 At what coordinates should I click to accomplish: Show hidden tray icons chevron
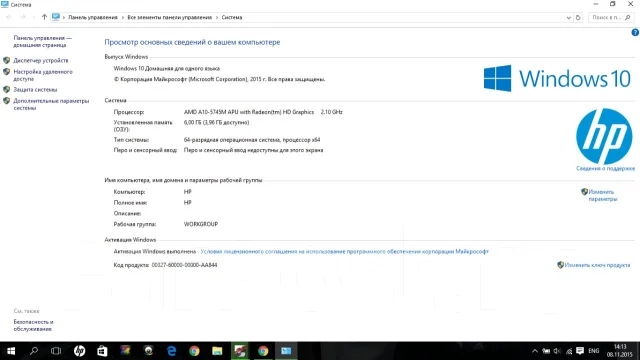[535, 351]
